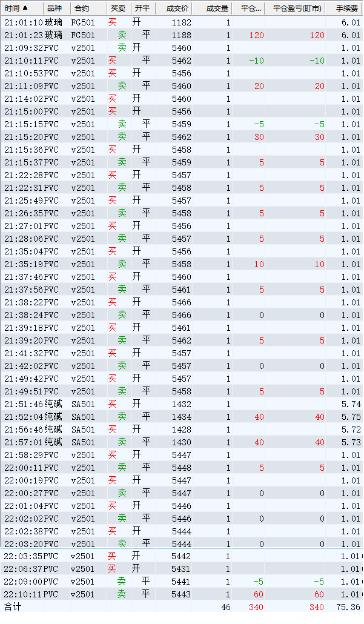Screen dimensions: 364x624
Task: Click the total fee value 75.36
Action: coord(348,607)
